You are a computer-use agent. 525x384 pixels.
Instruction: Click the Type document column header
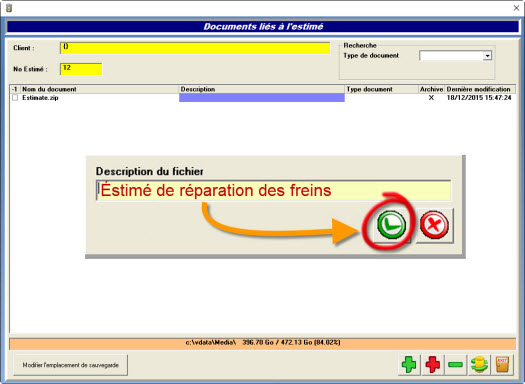click(x=381, y=89)
